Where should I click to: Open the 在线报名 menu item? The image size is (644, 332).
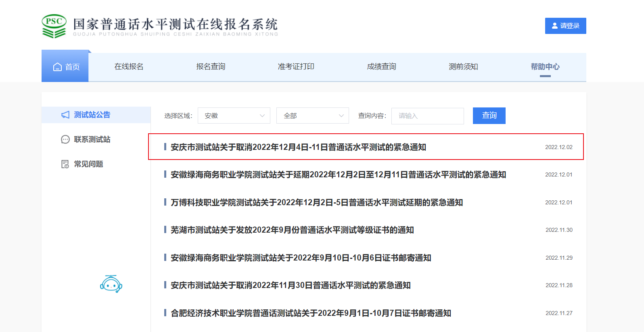[x=129, y=67]
